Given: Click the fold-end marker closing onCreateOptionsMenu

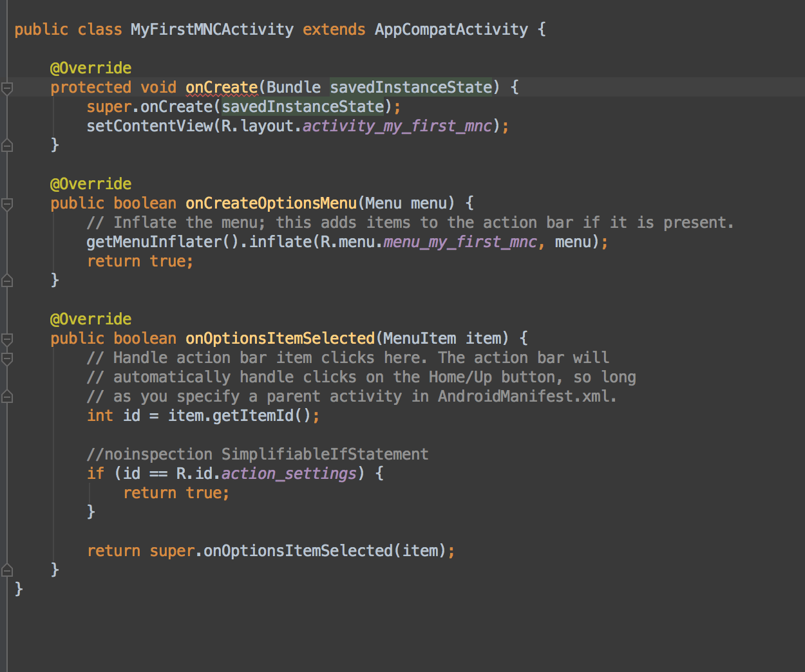Looking at the screenshot, I should click(7, 281).
